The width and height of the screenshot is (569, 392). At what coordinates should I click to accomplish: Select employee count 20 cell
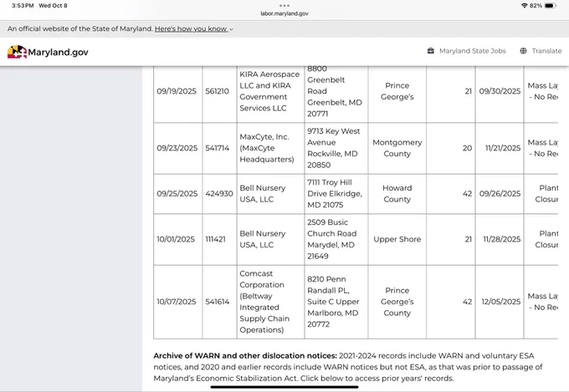click(x=451, y=148)
